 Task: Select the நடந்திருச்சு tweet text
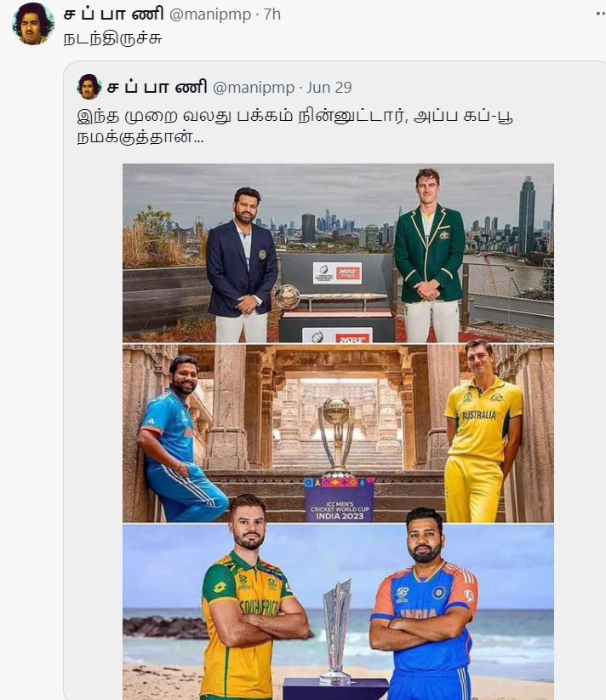(112, 38)
